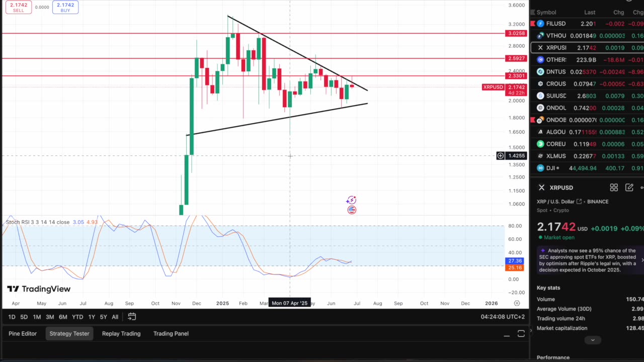Open external link icon next to XRP / U.S. Dollar
Image resolution: width=644 pixels, height=362 pixels.
tap(579, 202)
